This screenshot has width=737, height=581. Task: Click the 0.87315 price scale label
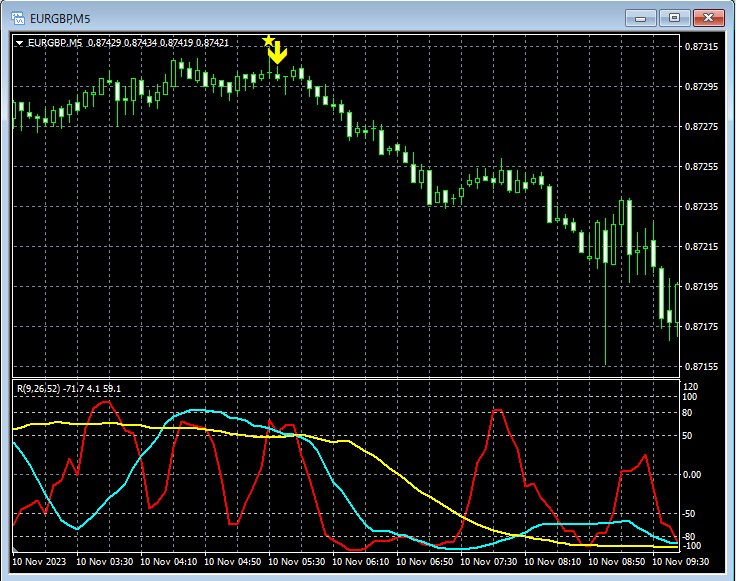(701, 47)
